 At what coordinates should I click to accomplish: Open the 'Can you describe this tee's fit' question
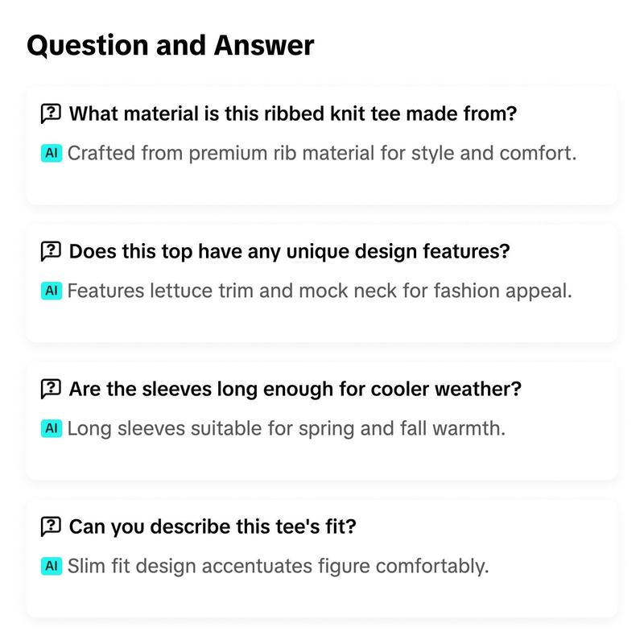click(213, 526)
